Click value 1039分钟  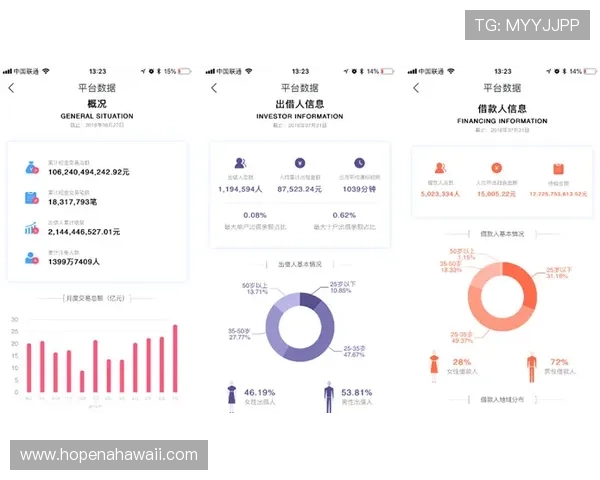click(359, 189)
